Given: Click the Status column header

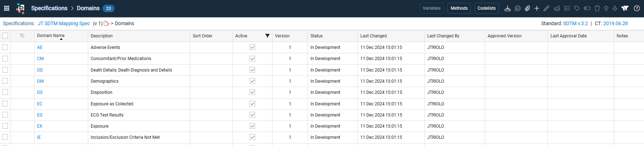Looking at the screenshot, I should 316,36.
